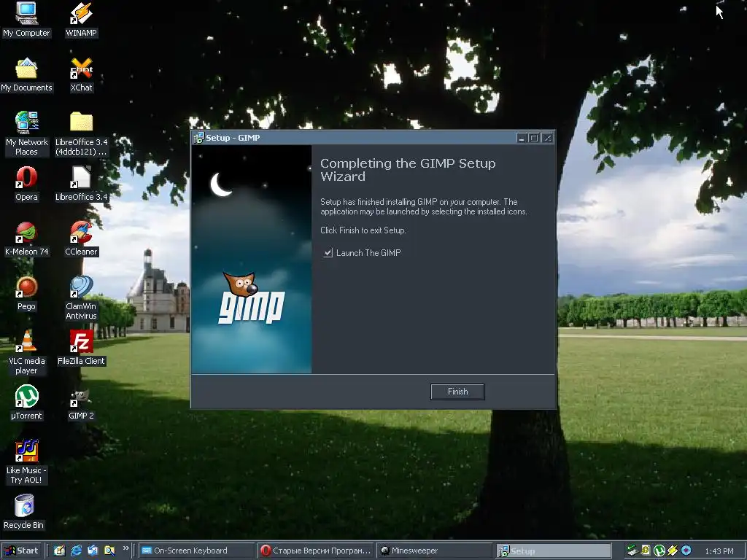This screenshot has height=560, width=747.
Task: Select the WINAMP desktop shortcut
Action: [x=81, y=20]
